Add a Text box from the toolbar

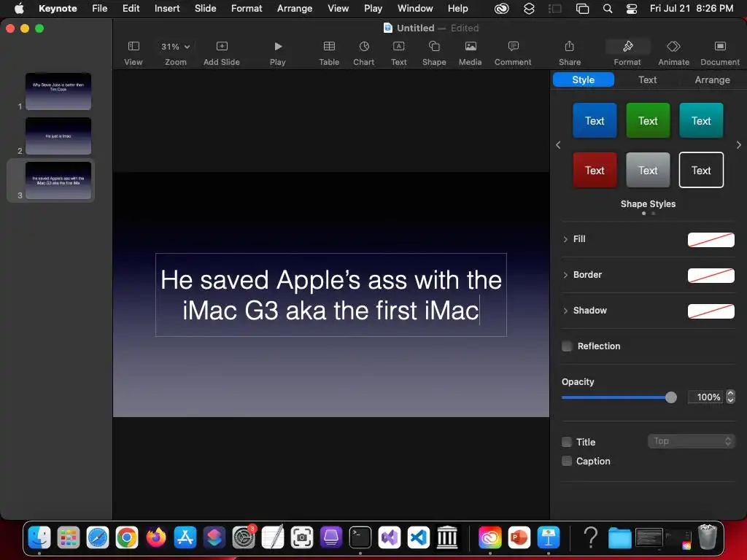(x=399, y=46)
